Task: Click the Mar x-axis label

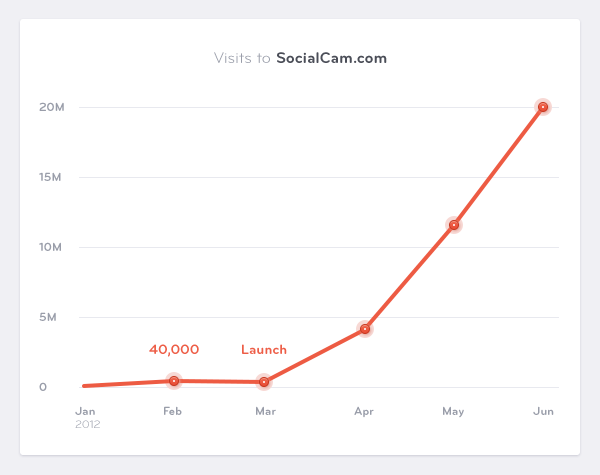Action: click(265, 411)
